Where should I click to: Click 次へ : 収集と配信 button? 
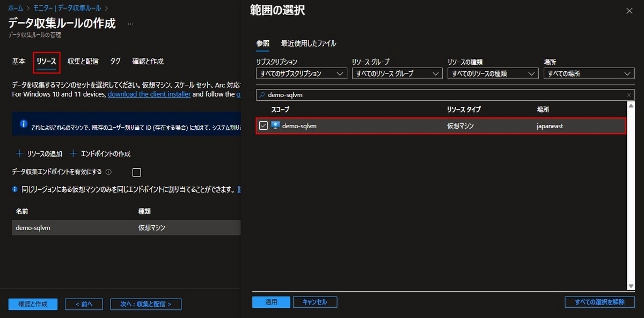pos(146,304)
